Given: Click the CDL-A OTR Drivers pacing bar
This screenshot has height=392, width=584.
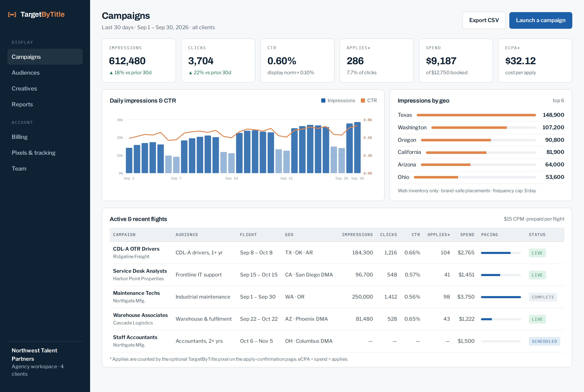Looking at the screenshot, I should [x=501, y=253].
